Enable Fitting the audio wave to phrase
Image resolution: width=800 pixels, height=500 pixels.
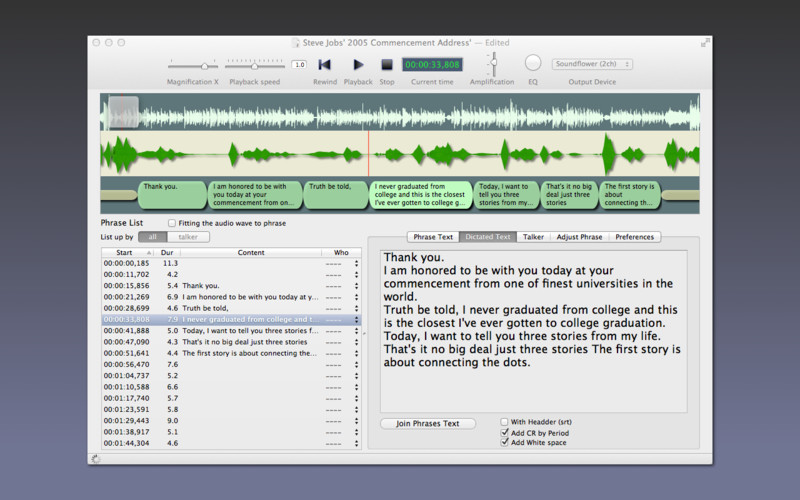tap(172, 223)
